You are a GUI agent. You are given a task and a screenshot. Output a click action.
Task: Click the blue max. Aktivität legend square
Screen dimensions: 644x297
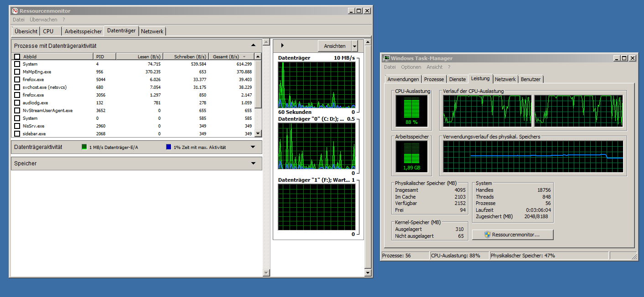(169, 147)
